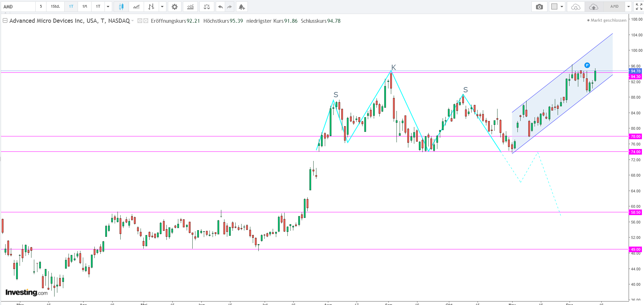Viewport: 644px width, 305px height.
Task: Click the Höchstkurs value 95.39
Action: pyautogui.click(x=236, y=21)
